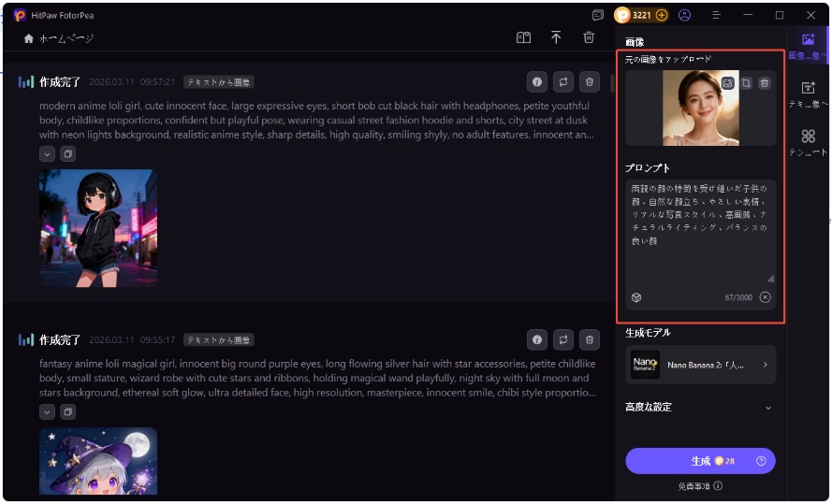The image size is (832, 504).
Task: Delete all history with top trash icon
Action: point(589,37)
